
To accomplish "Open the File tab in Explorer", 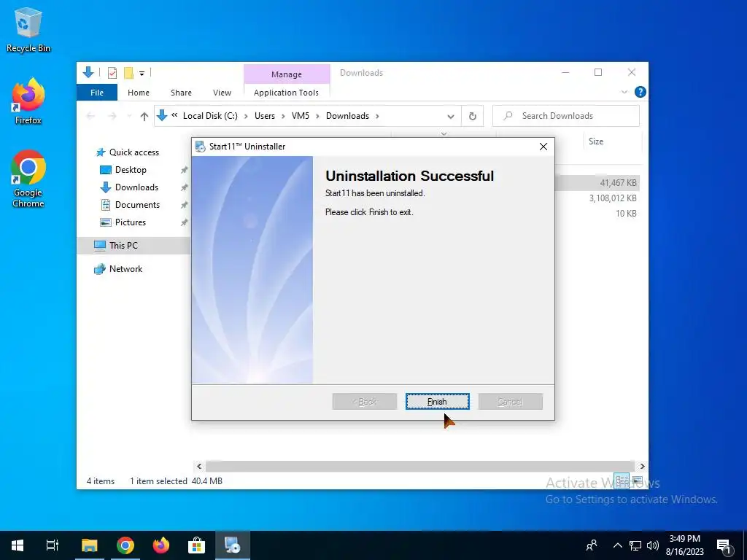I will click(x=97, y=93).
